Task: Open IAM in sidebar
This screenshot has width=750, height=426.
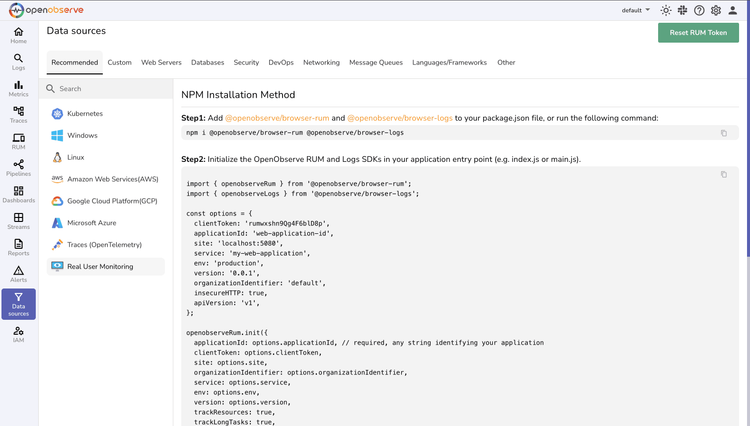Action: click(x=18, y=334)
